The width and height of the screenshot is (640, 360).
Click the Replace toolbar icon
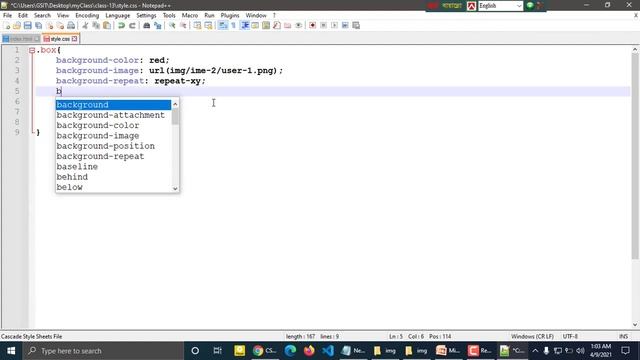(x=158, y=25)
